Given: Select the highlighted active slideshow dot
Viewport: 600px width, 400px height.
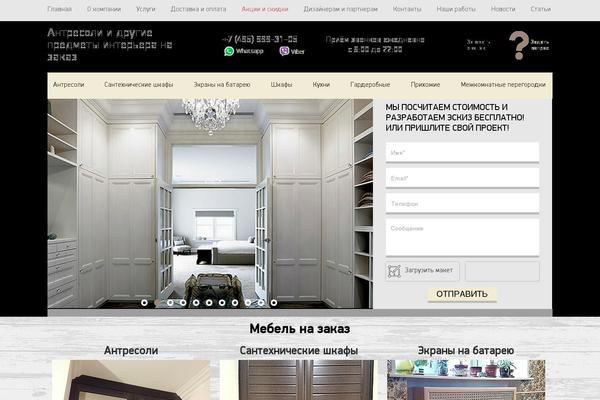Looking at the screenshot, I should point(157,303).
